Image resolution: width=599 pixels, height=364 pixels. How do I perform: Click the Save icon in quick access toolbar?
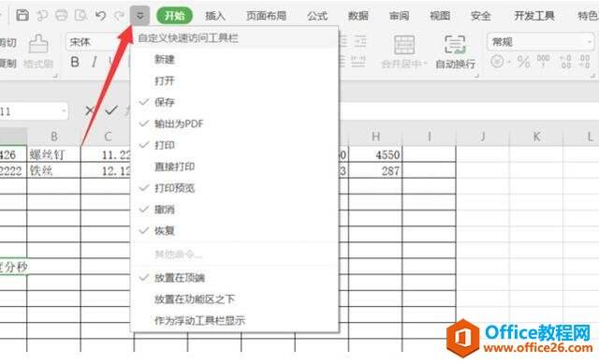tap(22, 15)
